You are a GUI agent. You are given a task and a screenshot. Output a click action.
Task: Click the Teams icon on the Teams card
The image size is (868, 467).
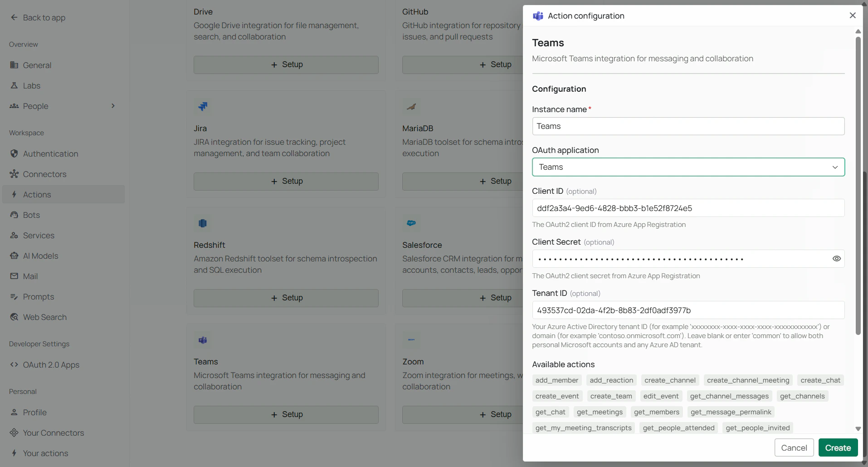pyautogui.click(x=202, y=340)
